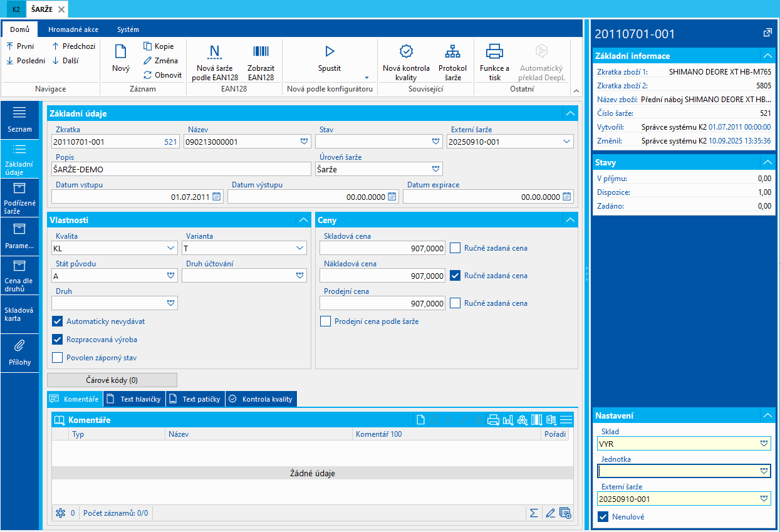Open Externí šarže dropdown in Základní údaje
The width and height of the screenshot is (780, 532).
coord(567,142)
